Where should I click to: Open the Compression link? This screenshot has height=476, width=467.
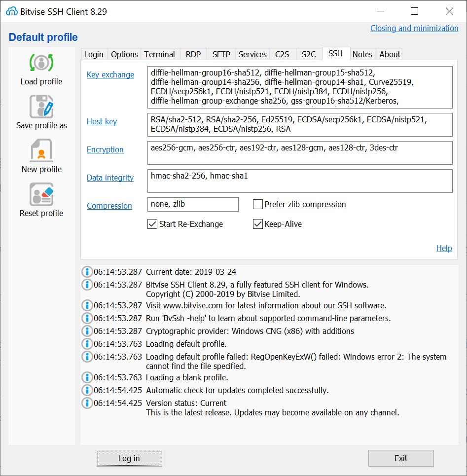[x=109, y=206]
